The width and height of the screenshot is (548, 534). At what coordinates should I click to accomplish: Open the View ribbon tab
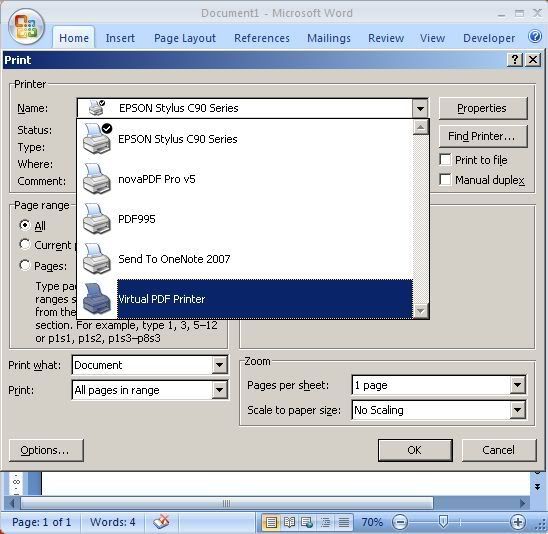(x=432, y=38)
